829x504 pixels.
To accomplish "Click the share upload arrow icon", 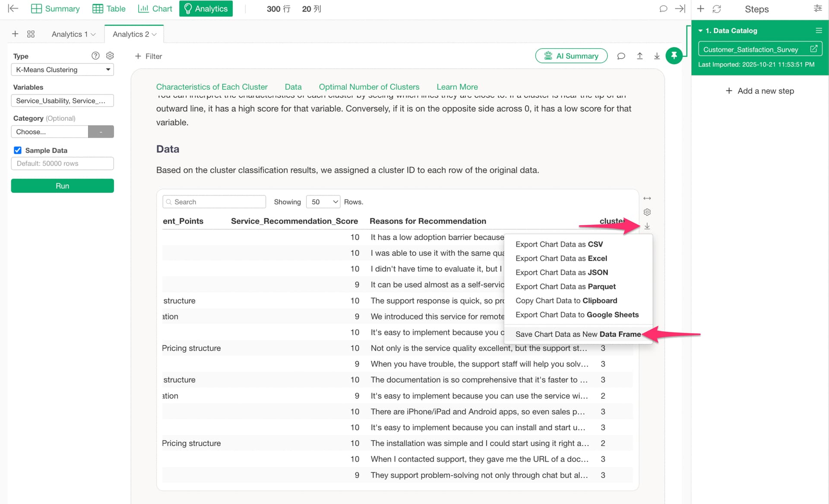I will (x=640, y=56).
